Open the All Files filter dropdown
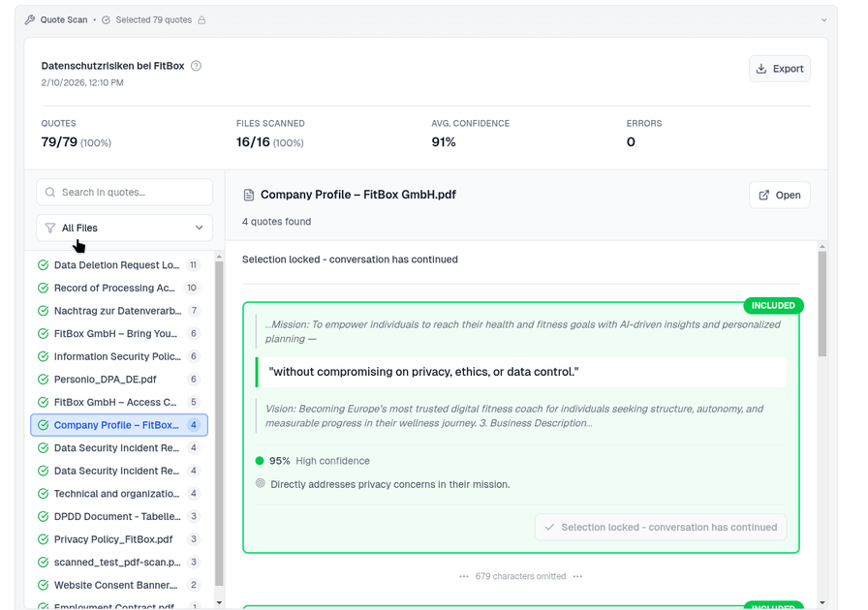Image resolution: width=868 pixels, height=610 pixels. click(124, 228)
